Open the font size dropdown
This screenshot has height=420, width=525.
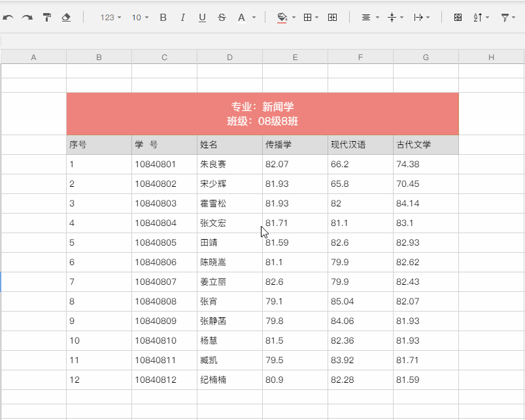(140, 18)
